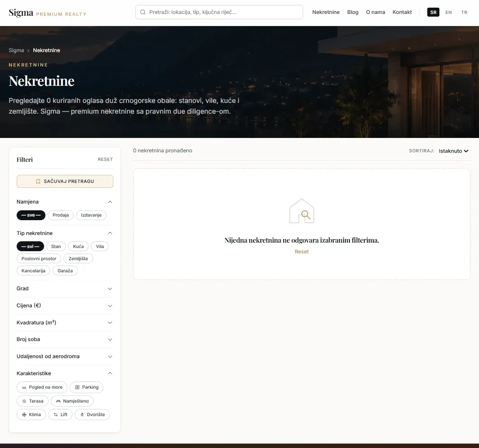This screenshot has width=479, height=448.
Task: Toggle the Lift feature filter
Action: [60, 414]
